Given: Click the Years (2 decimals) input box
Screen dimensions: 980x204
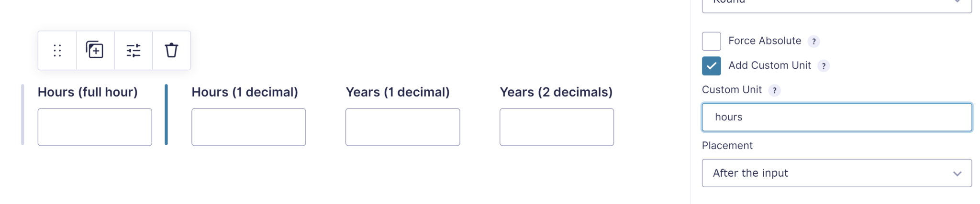Looking at the screenshot, I should 557,127.
